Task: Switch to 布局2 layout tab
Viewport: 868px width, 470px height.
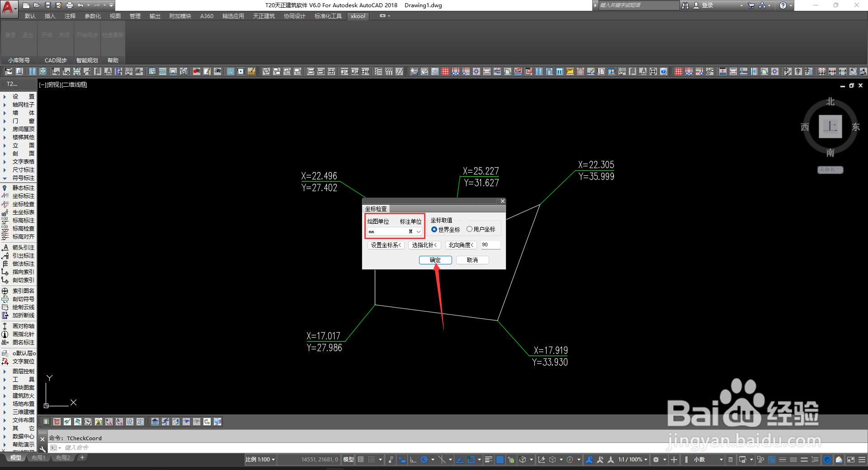Action: 63,458
